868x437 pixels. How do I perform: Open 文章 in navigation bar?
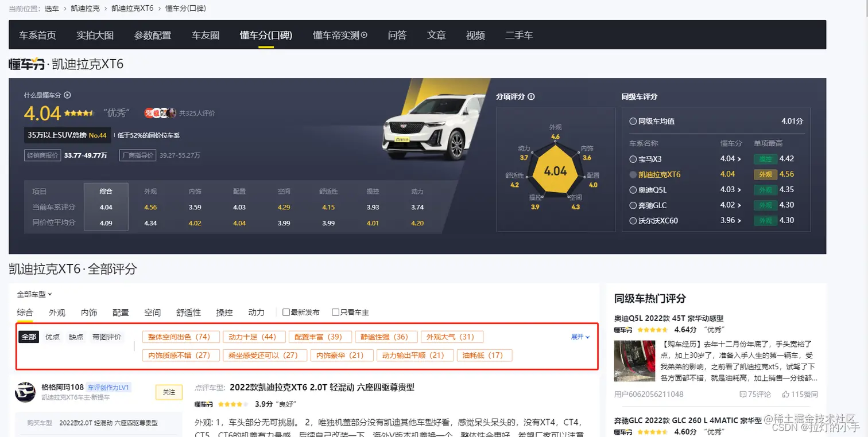[x=436, y=36]
